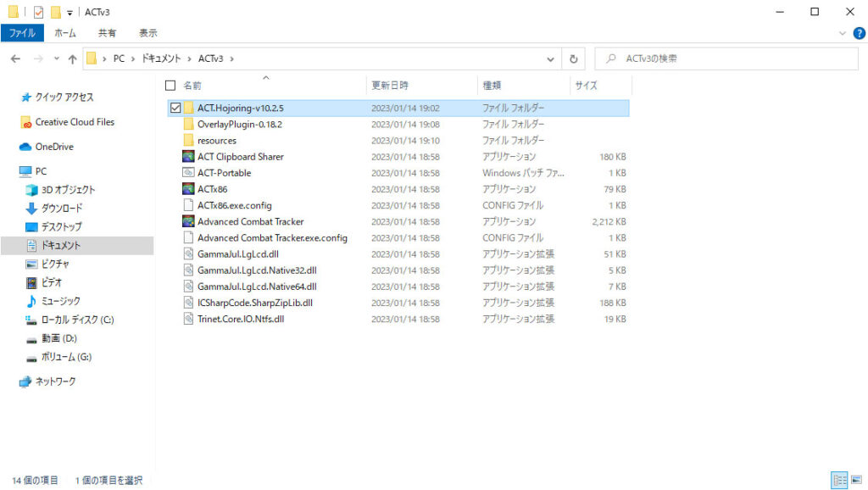
Task: Select the ACT-Portable batch file icon
Action: pyautogui.click(x=188, y=173)
